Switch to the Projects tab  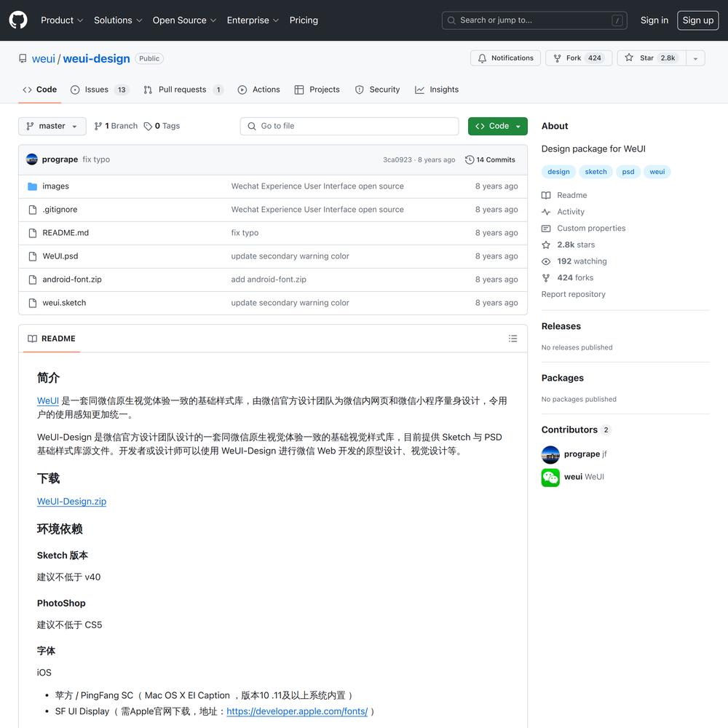(317, 90)
